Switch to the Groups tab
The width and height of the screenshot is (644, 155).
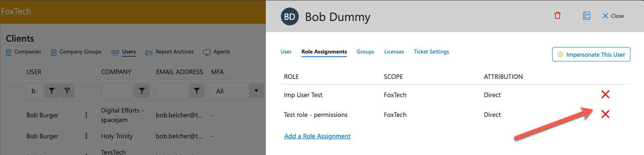coord(366,52)
